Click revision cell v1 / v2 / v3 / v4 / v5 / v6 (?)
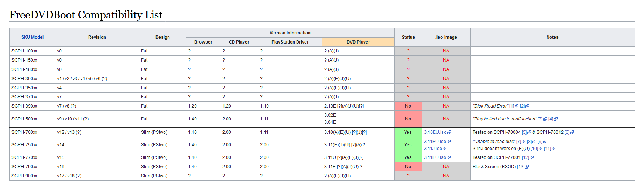Screen dimensions: 644x194 (97, 79)
